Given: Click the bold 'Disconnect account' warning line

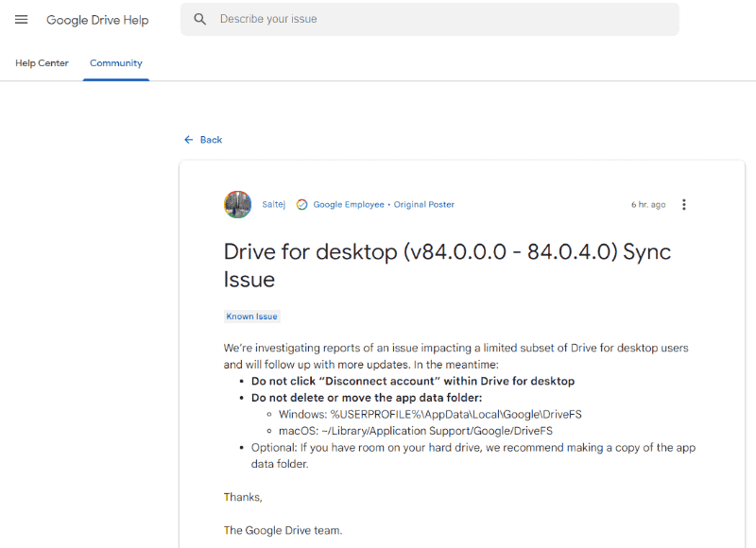Looking at the screenshot, I should tap(413, 382).
